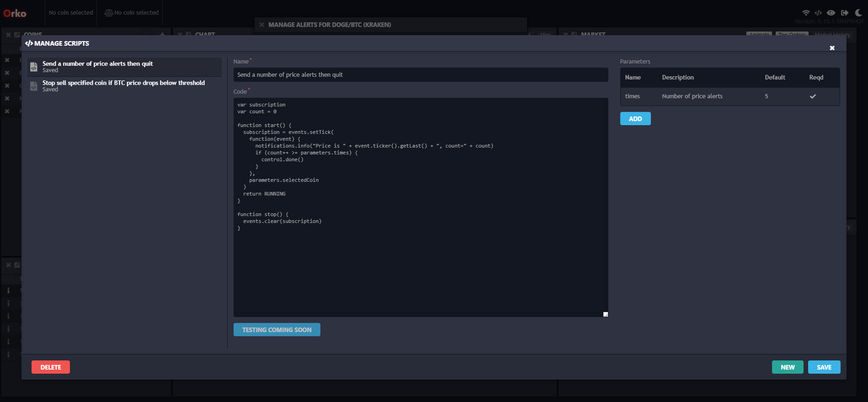Click 'Version: 0.10.1-SNAPSHOT' text
Screen dimensions: 868x402
(x=829, y=21)
